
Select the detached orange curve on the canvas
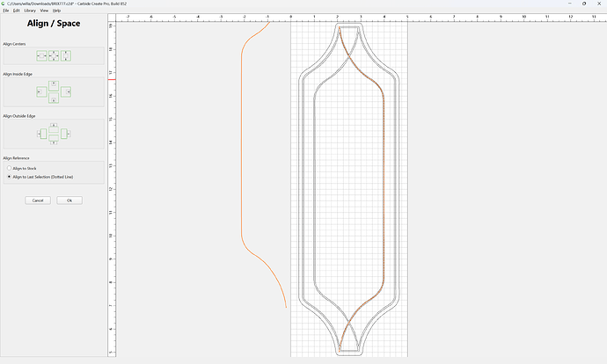tap(242, 155)
